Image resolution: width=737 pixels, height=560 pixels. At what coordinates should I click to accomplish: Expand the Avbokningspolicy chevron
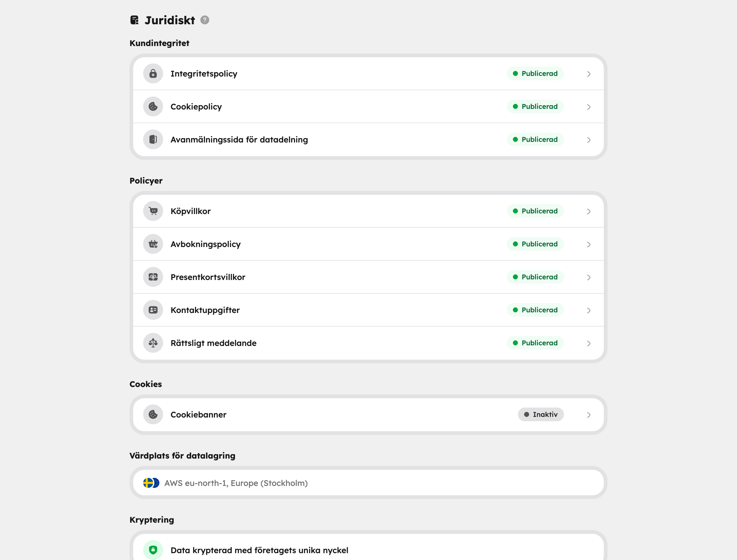(x=589, y=244)
